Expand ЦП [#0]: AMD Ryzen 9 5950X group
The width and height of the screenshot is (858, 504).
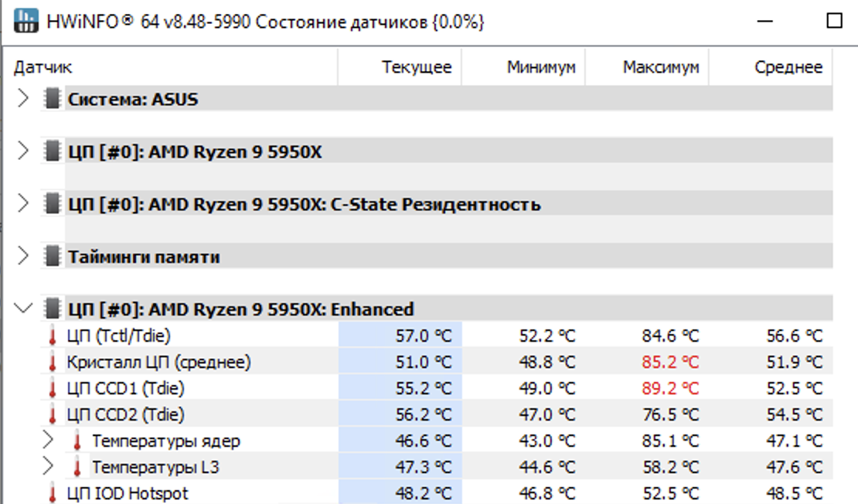tap(23, 151)
